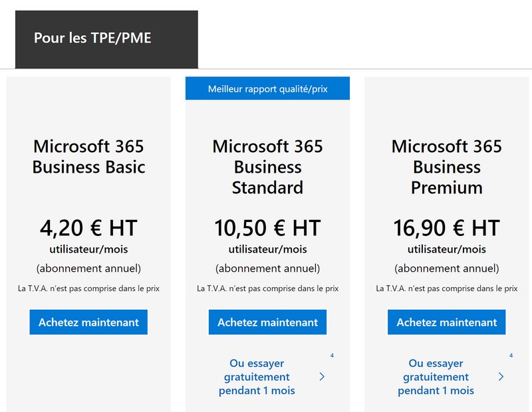Screen dimensions: 532x412
Task: Select the Microsoft 365 Business Basic plan title
Action: click(88, 157)
